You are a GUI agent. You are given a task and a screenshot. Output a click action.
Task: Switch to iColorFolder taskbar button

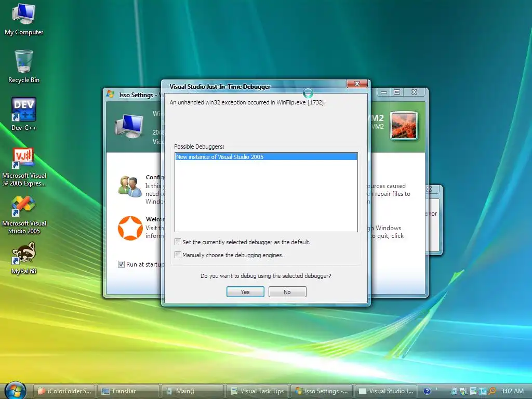(x=64, y=391)
